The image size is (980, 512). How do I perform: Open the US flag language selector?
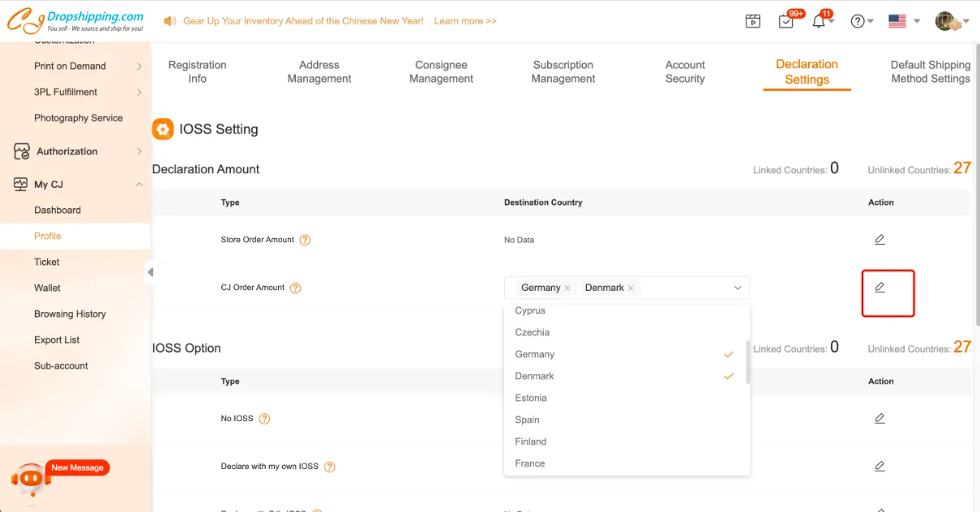tap(897, 22)
